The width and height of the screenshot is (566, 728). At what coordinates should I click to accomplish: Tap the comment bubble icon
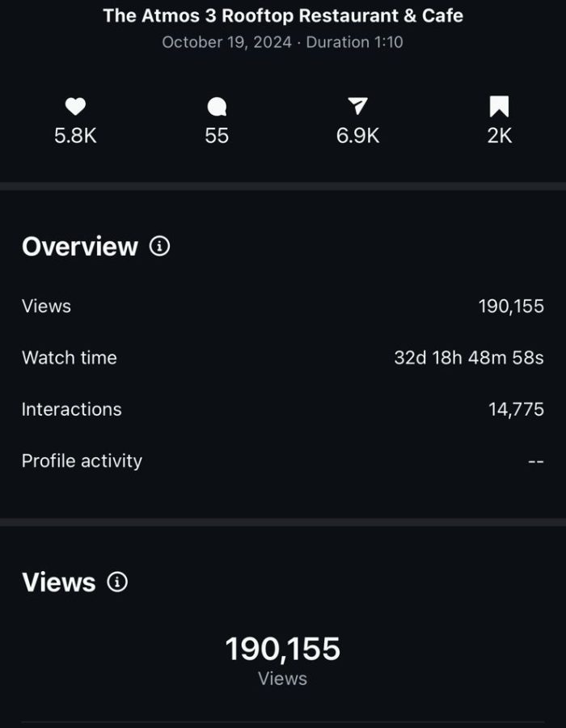[x=217, y=107]
